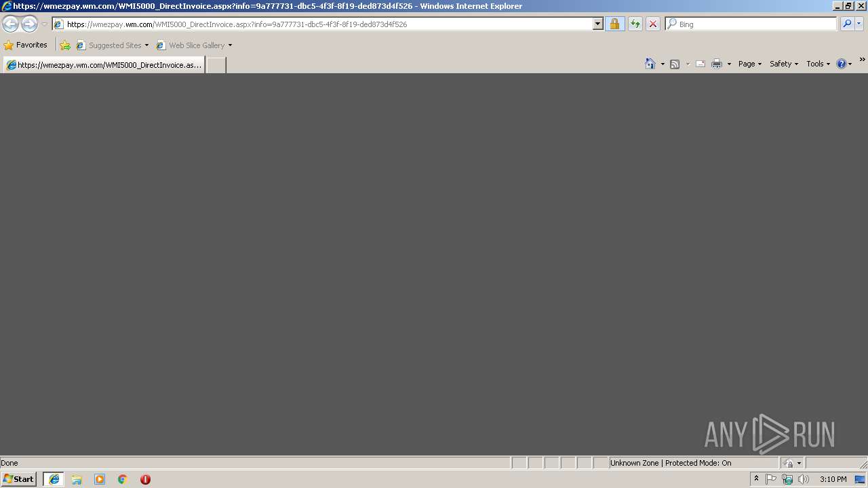Screen dimensions: 868x488
Task: Click the 3:10 PM clock
Action: (833, 479)
